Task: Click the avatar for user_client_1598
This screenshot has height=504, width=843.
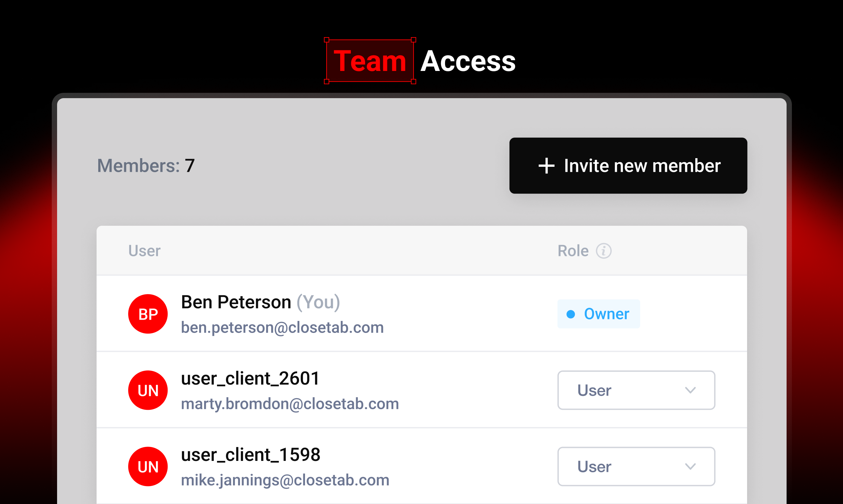Action: [148, 466]
